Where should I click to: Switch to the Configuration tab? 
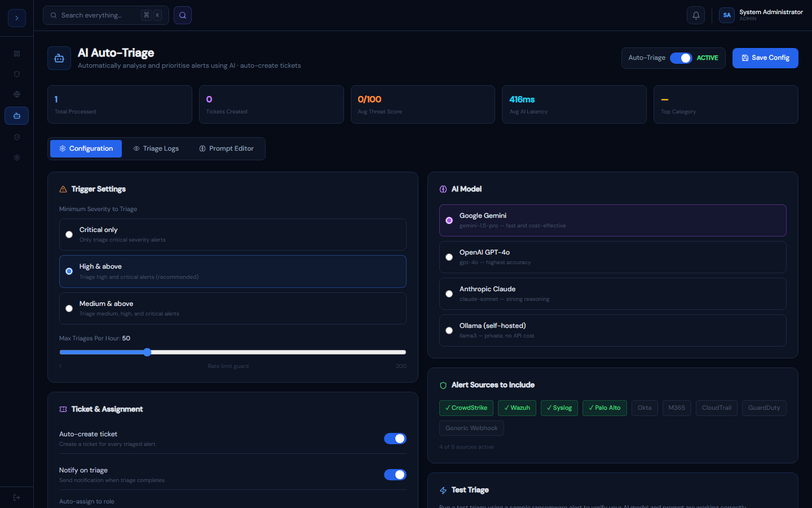86,148
